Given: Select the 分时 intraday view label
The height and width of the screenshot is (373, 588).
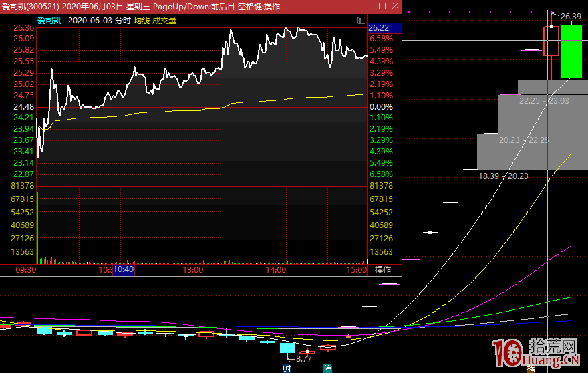Looking at the screenshot, I should coord(122,21).
